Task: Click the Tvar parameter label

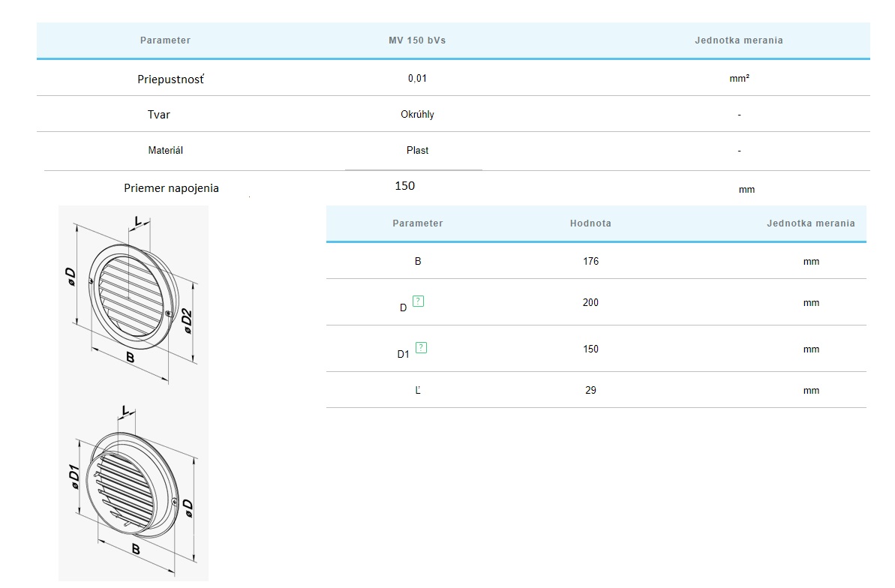Action: coord(158,115)
